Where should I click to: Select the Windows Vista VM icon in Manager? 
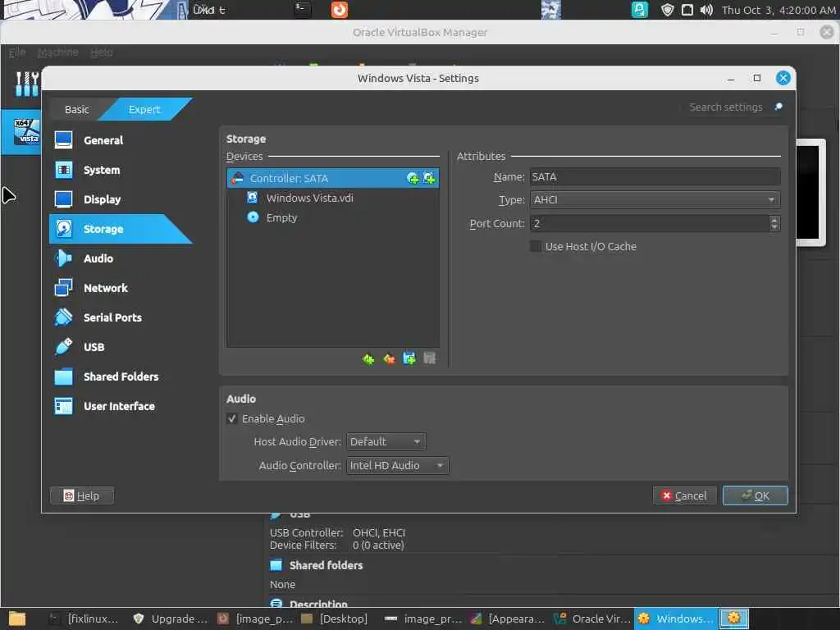26,132
